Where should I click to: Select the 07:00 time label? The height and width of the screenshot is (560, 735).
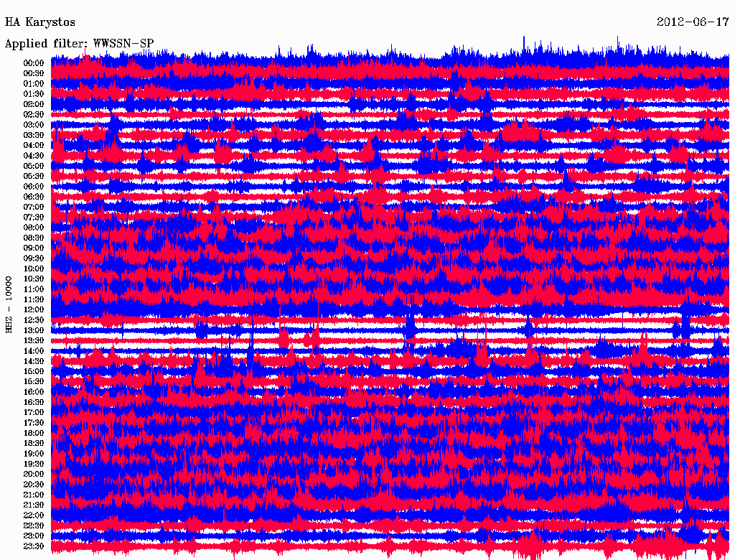click(x=34, y=207)
